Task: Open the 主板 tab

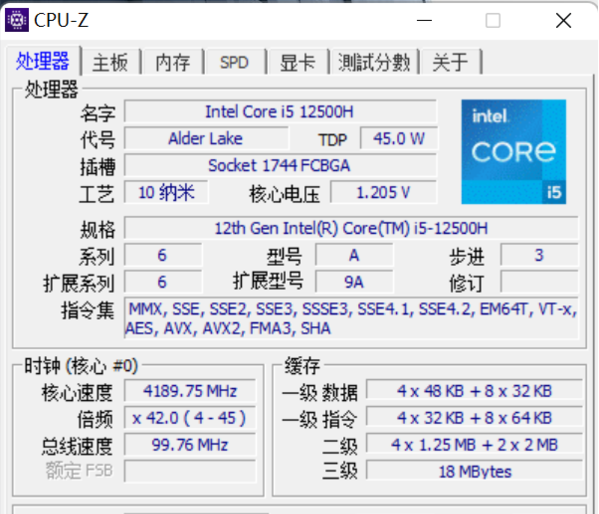Action: (110, 62)
